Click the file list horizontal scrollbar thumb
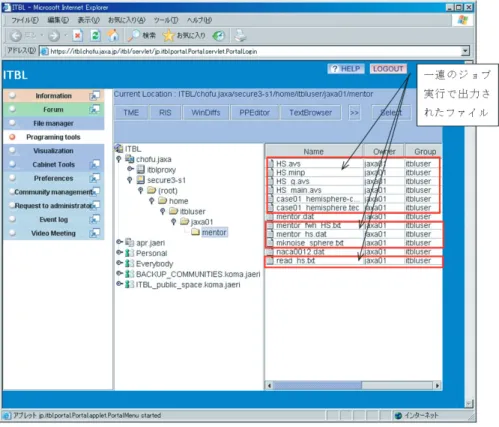The image size is (499, 427). click(317, 385)
